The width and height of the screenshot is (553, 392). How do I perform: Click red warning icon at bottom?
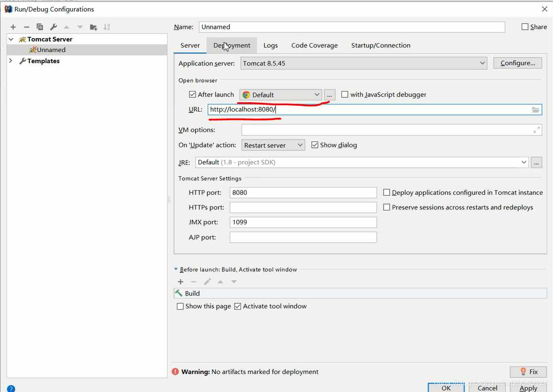point(175,371)
